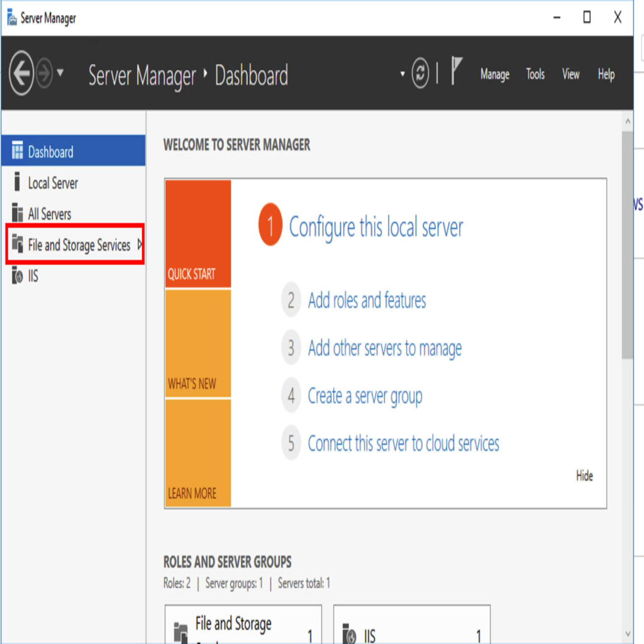Screen dimensions: 644x644
Task: Click the orange step 1 circle
Action: point(270,225)
